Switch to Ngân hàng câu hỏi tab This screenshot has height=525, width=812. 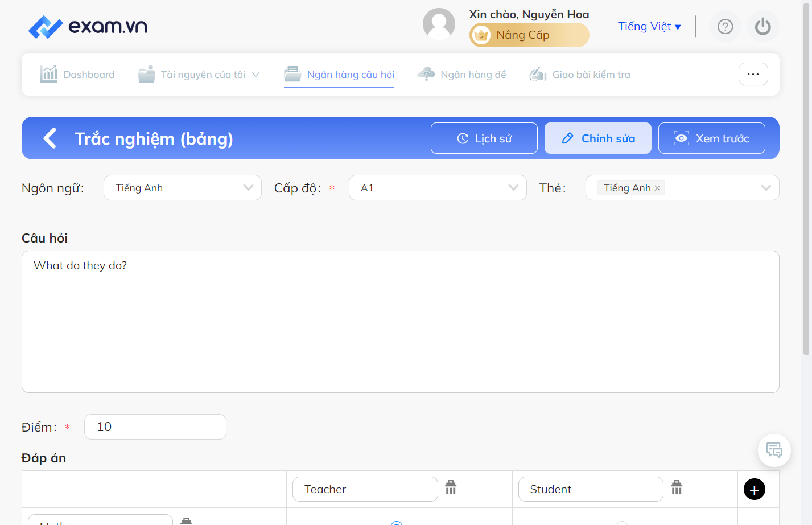[x=339, y=74]
